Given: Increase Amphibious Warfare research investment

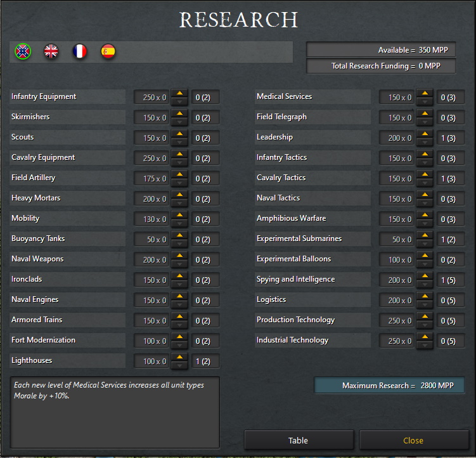Looking at the screenshot, I should [425, 215].
